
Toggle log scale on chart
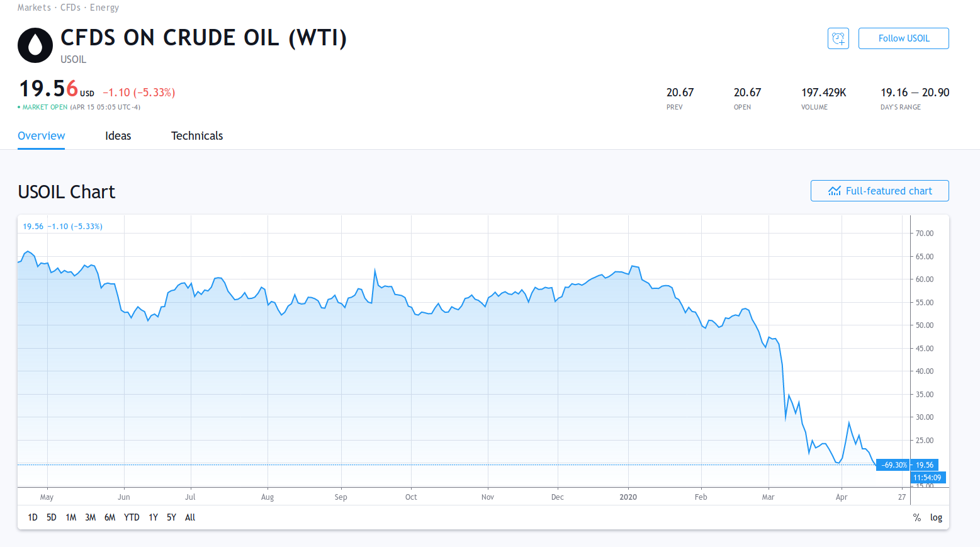coord(936,517)
